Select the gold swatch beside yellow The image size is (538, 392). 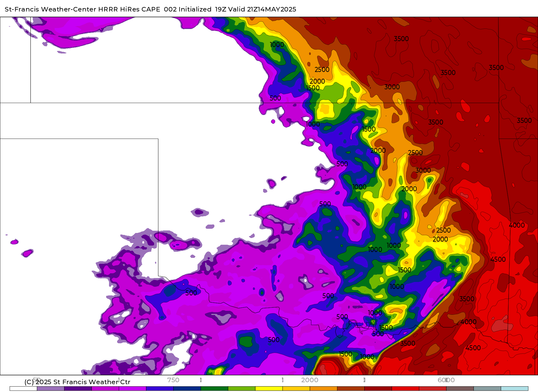pyautogui.click(x=296, y=389)
